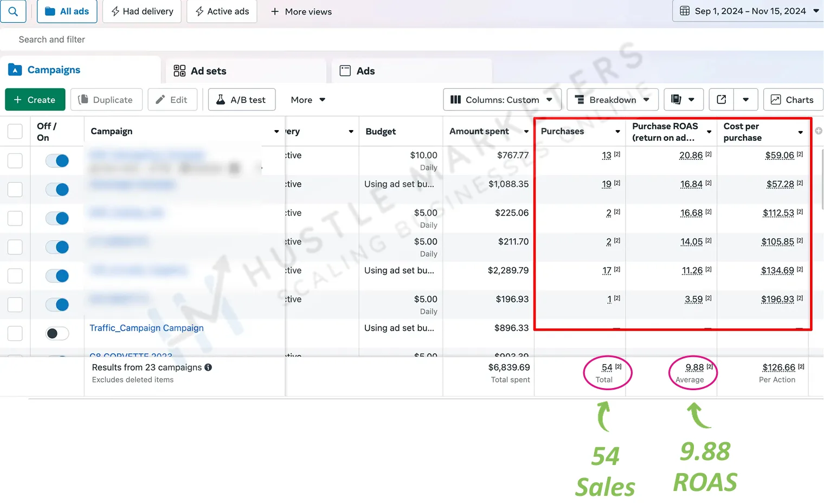Click the Duplicate button
The image size is (824, 504).
(x=106, y=100)
